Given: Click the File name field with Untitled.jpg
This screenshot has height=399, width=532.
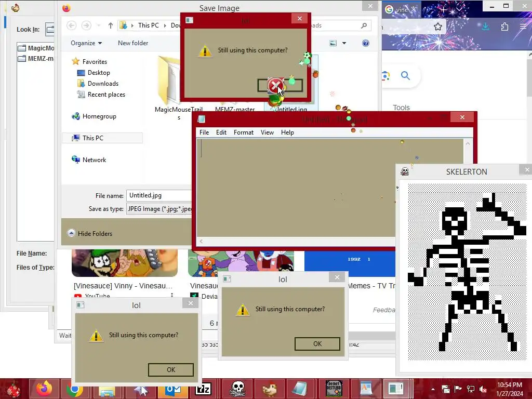Looking at the screenshot, I should (159, 195).
